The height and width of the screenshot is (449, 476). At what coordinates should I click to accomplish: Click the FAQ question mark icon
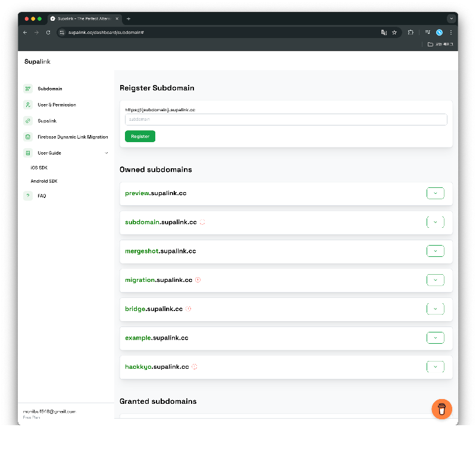tap(28, 196)
